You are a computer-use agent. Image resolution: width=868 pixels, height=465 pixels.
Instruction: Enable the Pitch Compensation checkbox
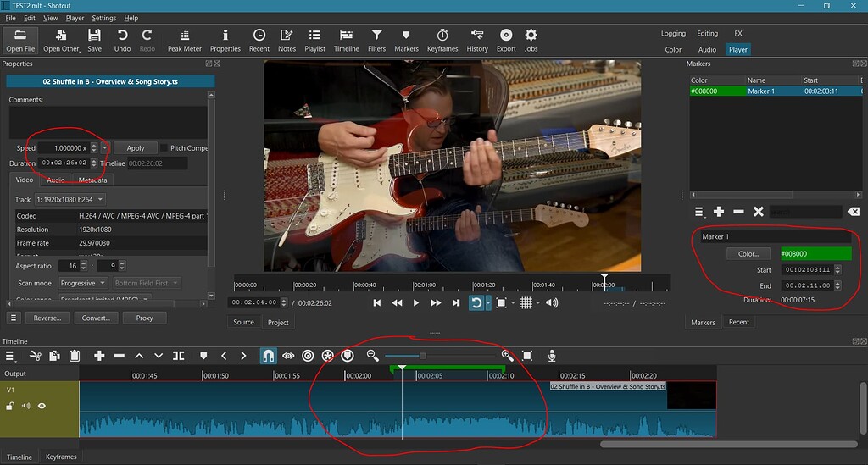click(x=164, y=148)
